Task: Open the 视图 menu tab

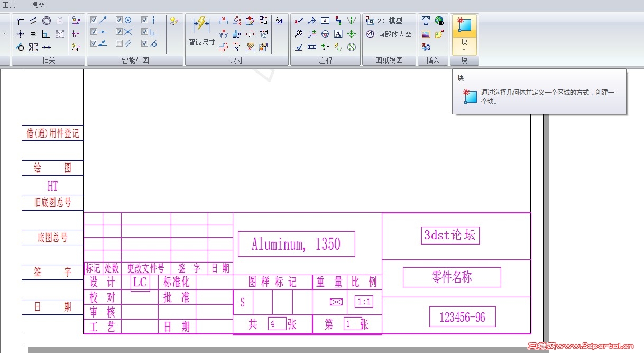Action: 38,5
